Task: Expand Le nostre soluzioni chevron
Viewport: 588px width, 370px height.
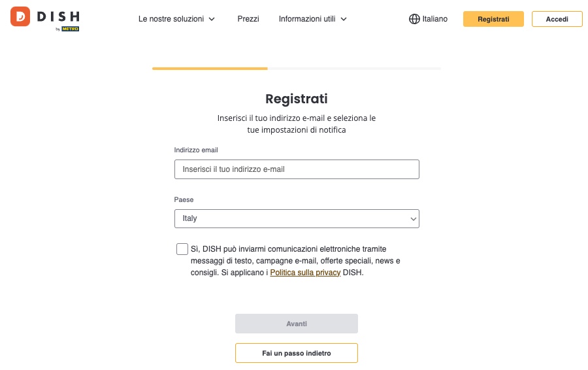Action: [x=212, y=19]
